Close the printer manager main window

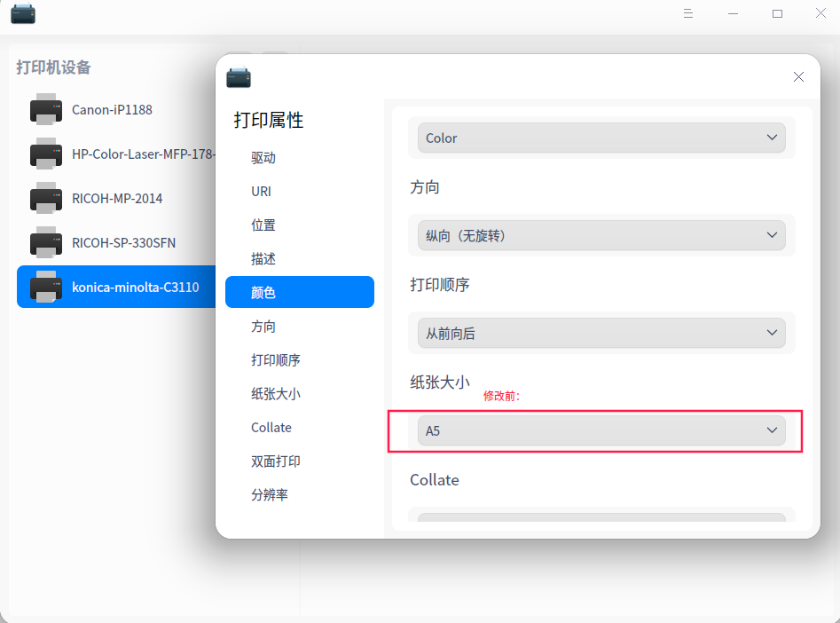pyautogui.click(x=820, y=12)
